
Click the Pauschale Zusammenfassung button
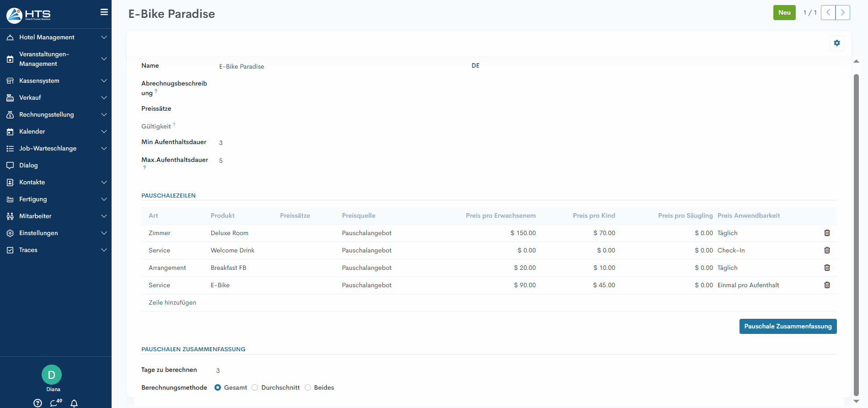[788, 327]
